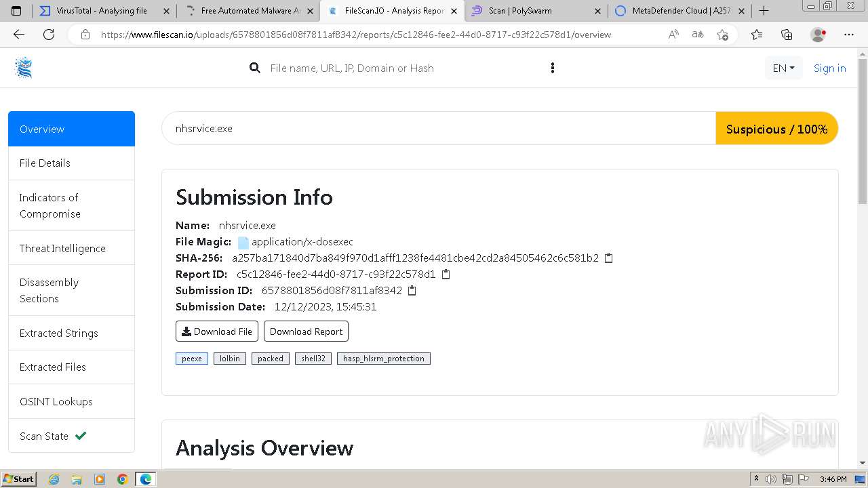The image size is (868, 488).
Task: Open the three-dot search options menu
Action: (553, 68)
